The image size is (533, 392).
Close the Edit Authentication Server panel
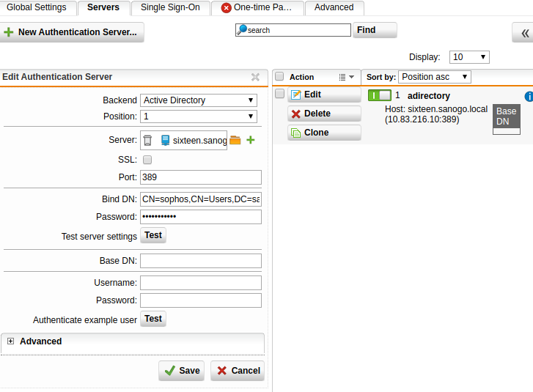click(255, 77)
